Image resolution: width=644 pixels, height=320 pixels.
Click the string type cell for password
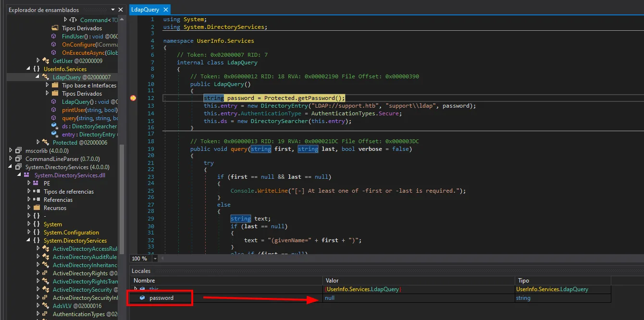pyautogui.click(x=563, y=298)
